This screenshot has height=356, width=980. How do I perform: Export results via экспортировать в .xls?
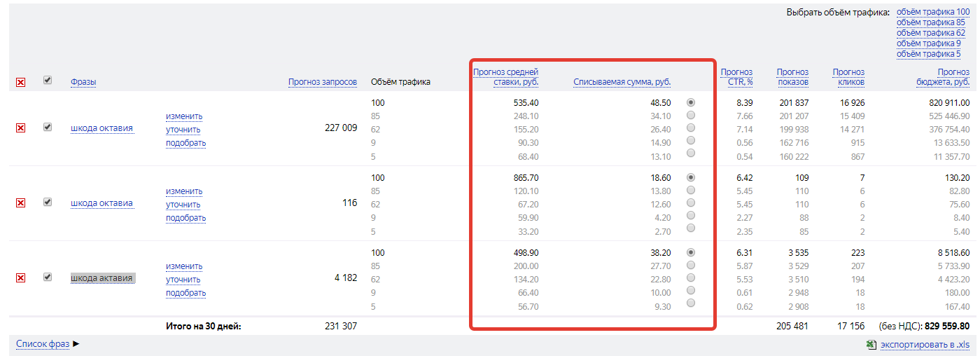coord(925,344)
